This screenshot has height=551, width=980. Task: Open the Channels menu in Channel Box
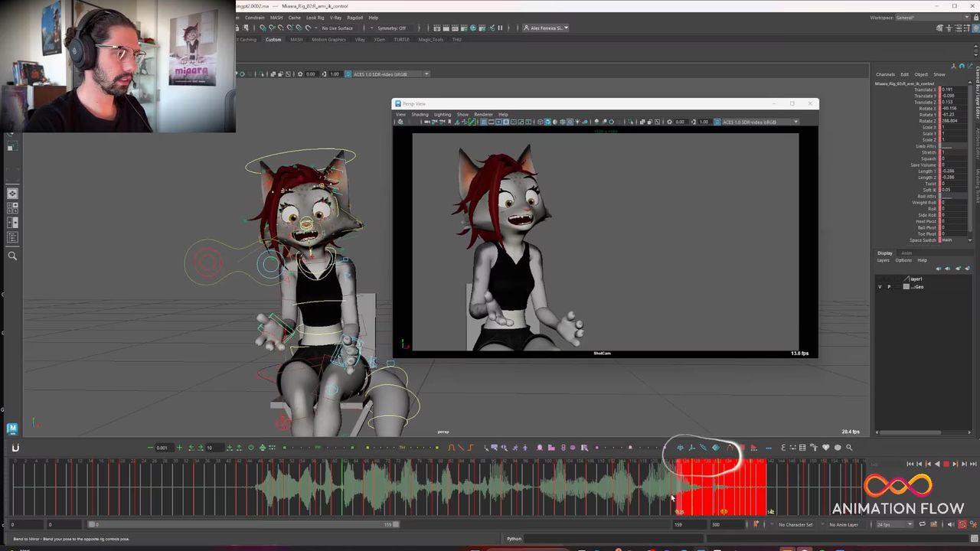coord(885,74)
